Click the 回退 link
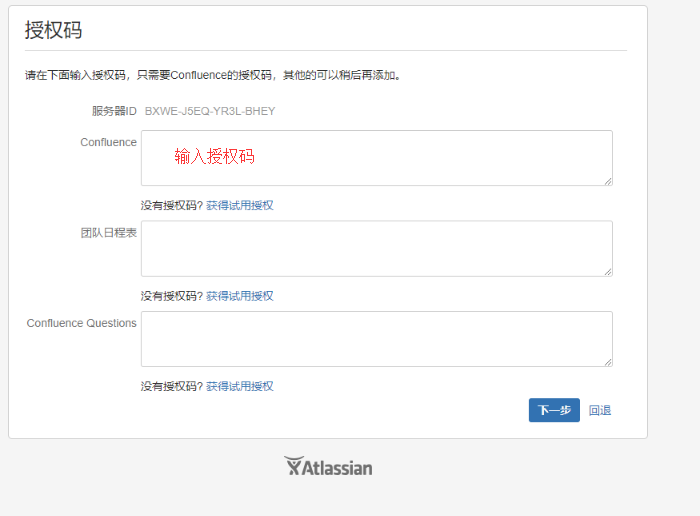Image resolution: width=700 pixels, height=516 pixels. pos(600,410)
